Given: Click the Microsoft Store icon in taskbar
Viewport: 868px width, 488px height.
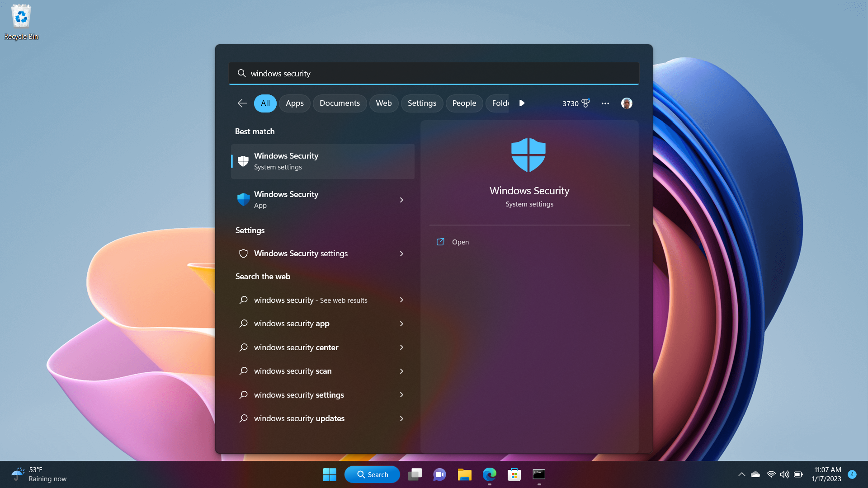Looking at the screenshot, I should [x=514, y=474].
